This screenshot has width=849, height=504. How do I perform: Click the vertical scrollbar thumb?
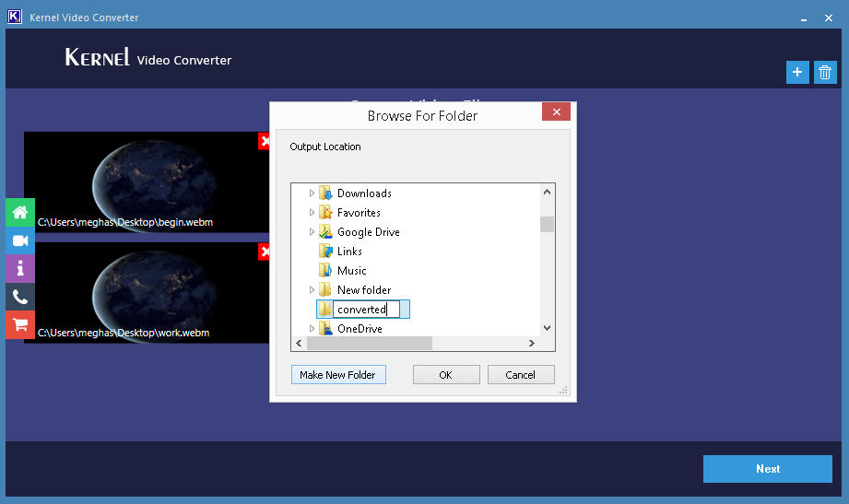(x=547, y=224)
